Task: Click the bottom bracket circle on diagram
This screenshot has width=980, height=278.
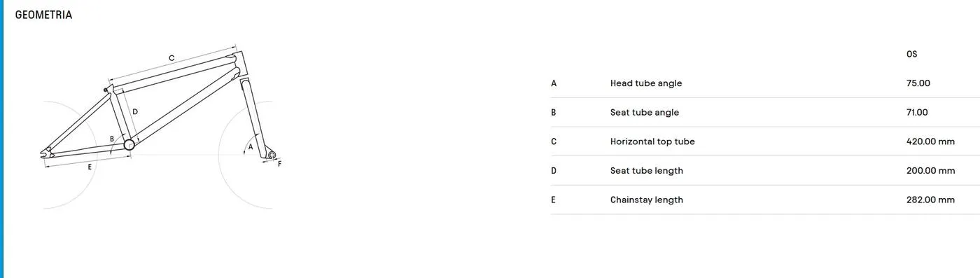Action: pos(129,145)
